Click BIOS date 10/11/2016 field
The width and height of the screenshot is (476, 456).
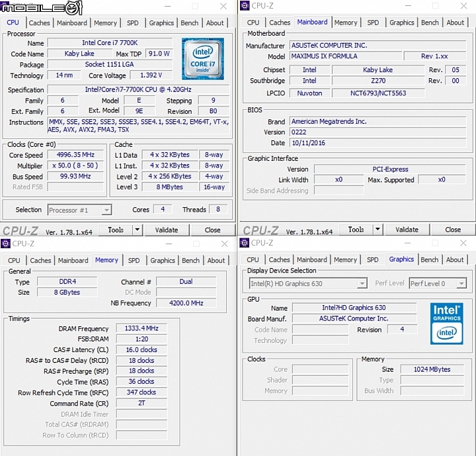click(x=377, y=143)
